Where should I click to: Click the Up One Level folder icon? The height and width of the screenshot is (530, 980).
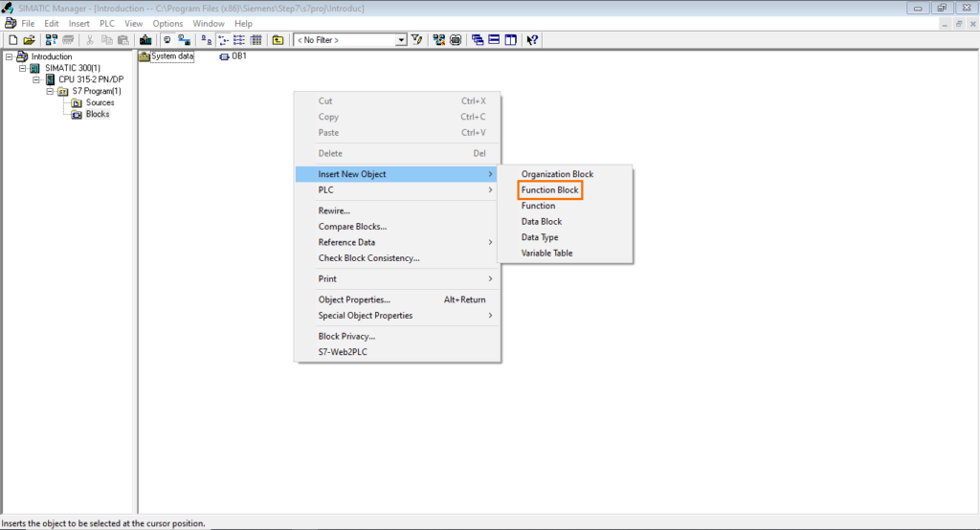click(278, 40)
